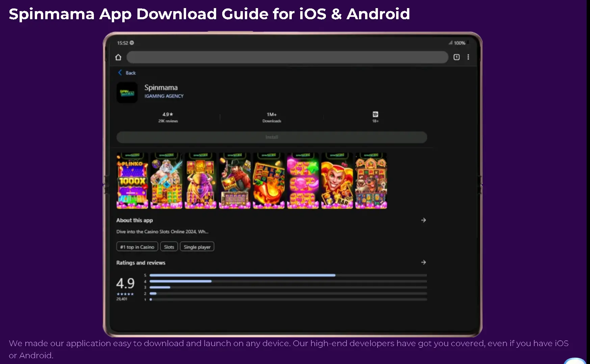
Task: Open the purple buffalo screenshot thumbnail
Action: point(201,181)
